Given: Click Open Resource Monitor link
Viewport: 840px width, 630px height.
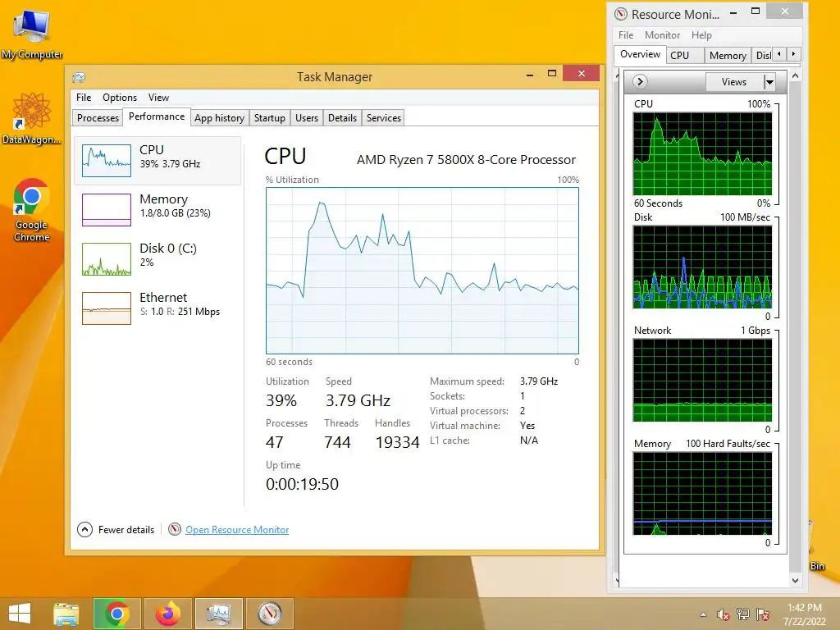Looking at the screenshot, I should pos(237,530).
